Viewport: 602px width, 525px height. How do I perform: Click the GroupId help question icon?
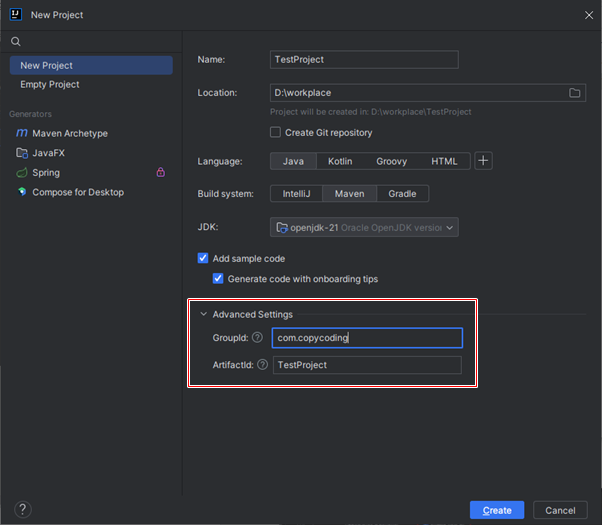coord(257,337)
